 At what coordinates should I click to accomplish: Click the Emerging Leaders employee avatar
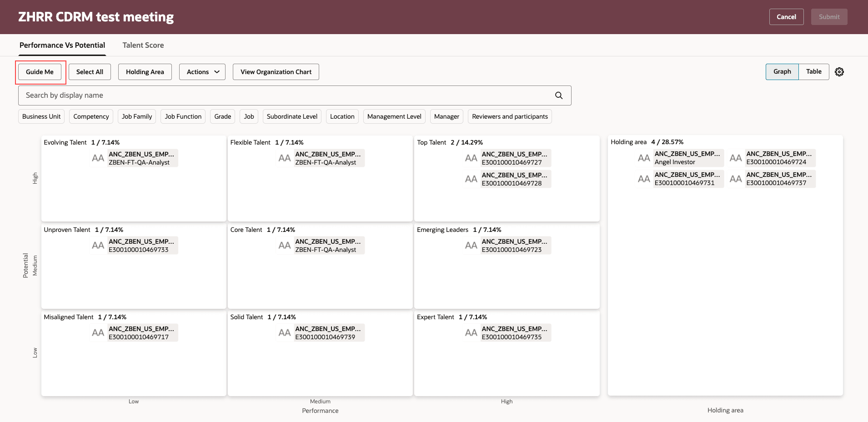(471, 245)
